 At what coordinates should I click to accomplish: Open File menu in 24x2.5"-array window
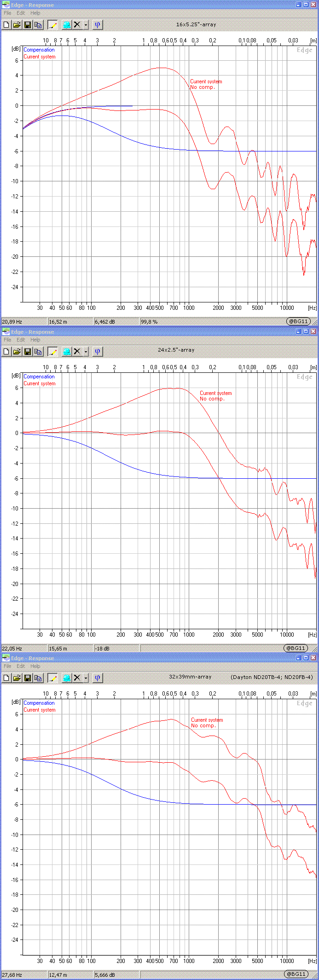[x=7, y=340]
